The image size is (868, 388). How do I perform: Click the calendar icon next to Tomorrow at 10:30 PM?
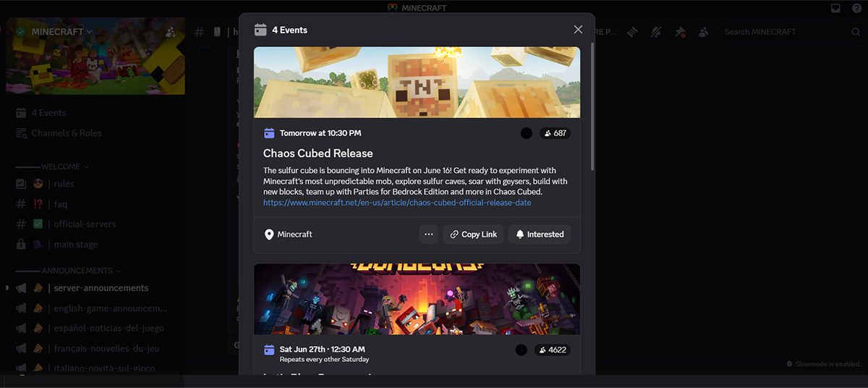point(269,133)
